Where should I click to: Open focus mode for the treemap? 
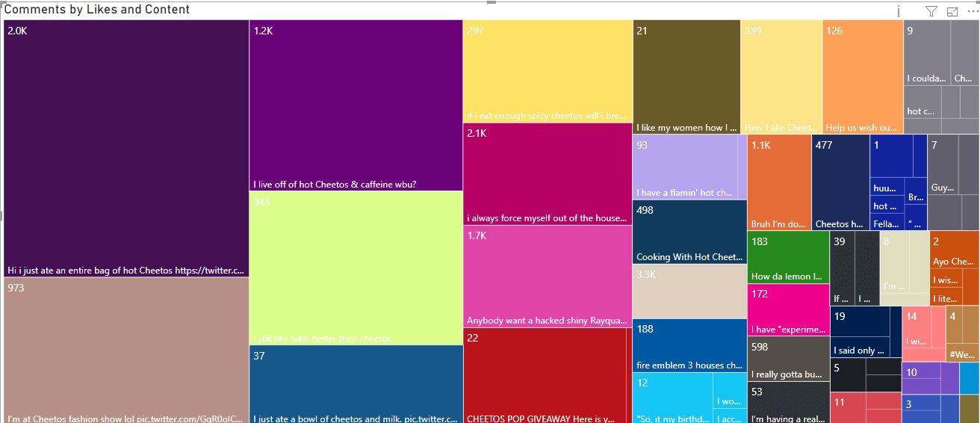pyautogui.click(x=952, y=11)
